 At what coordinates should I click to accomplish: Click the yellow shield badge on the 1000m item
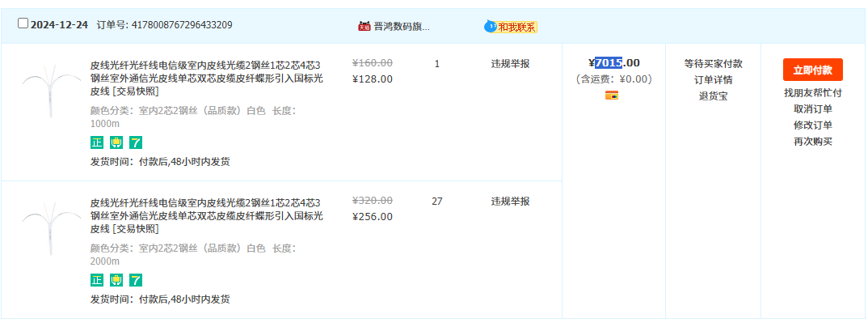[x=116, y=143]
